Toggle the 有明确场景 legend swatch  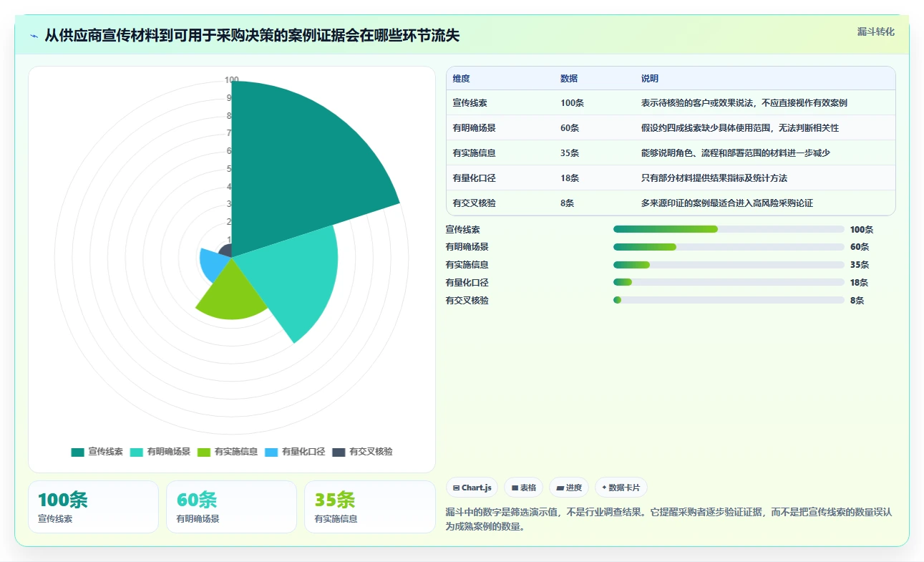coord(137,452)
